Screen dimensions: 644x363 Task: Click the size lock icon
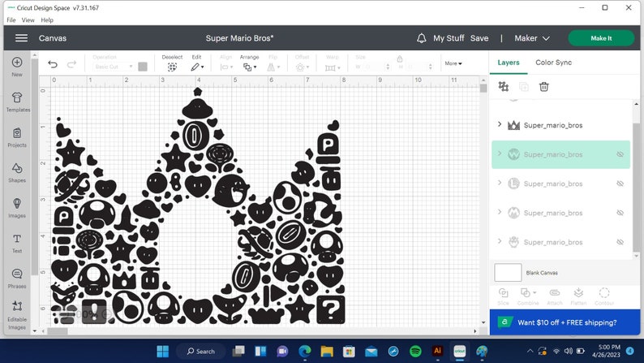click(x=400, y=58)
